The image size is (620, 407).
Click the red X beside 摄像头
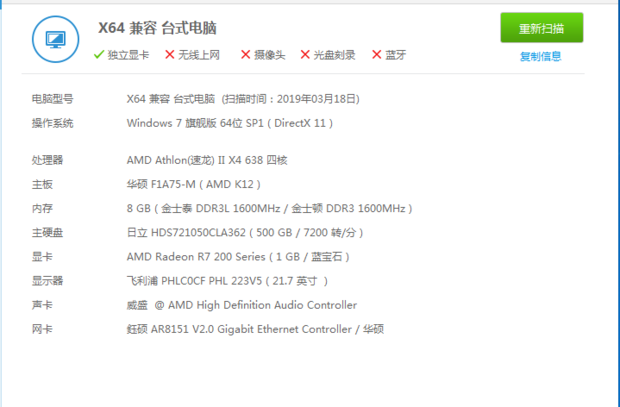click(246, 55)
